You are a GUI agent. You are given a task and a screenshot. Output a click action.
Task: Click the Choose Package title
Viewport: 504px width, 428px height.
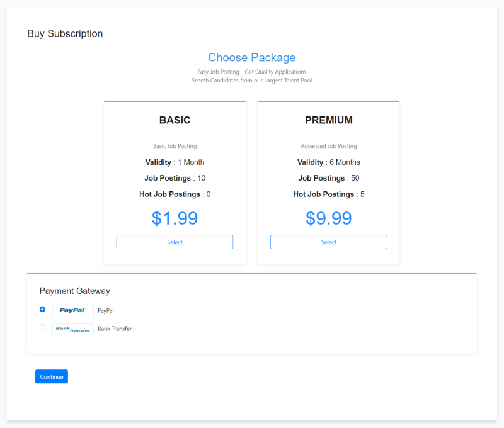click(x=251, y=57)
